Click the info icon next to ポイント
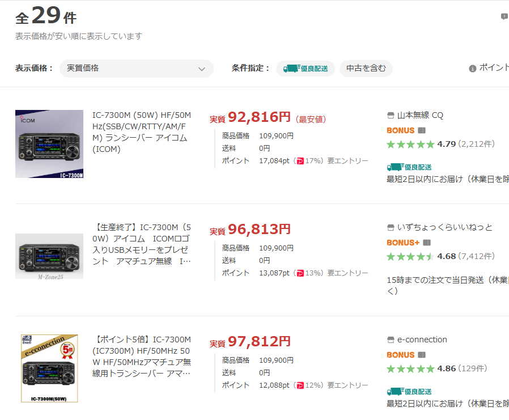509x420 pixels. coord(472,68)
